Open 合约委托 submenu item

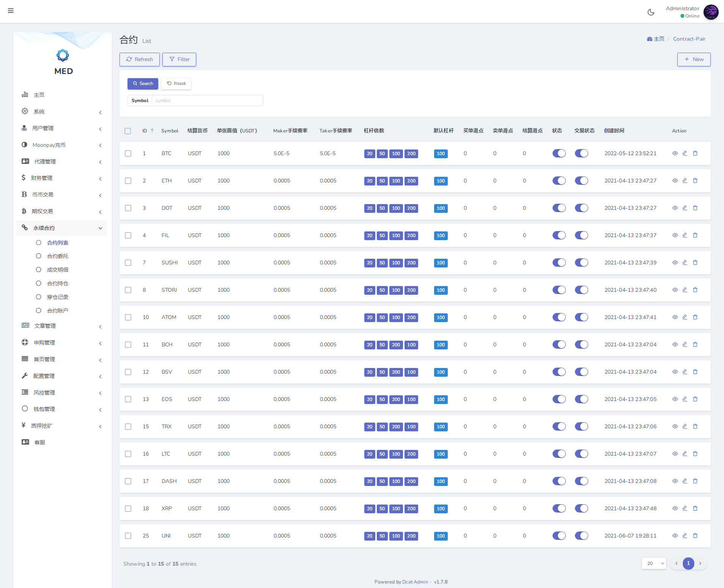tap(58, 256)
